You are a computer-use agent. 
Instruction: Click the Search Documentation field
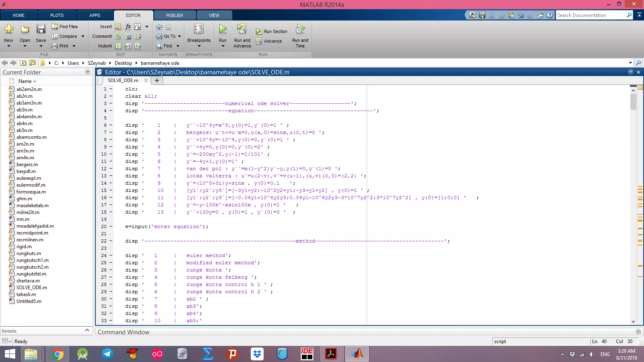(590, 15)
